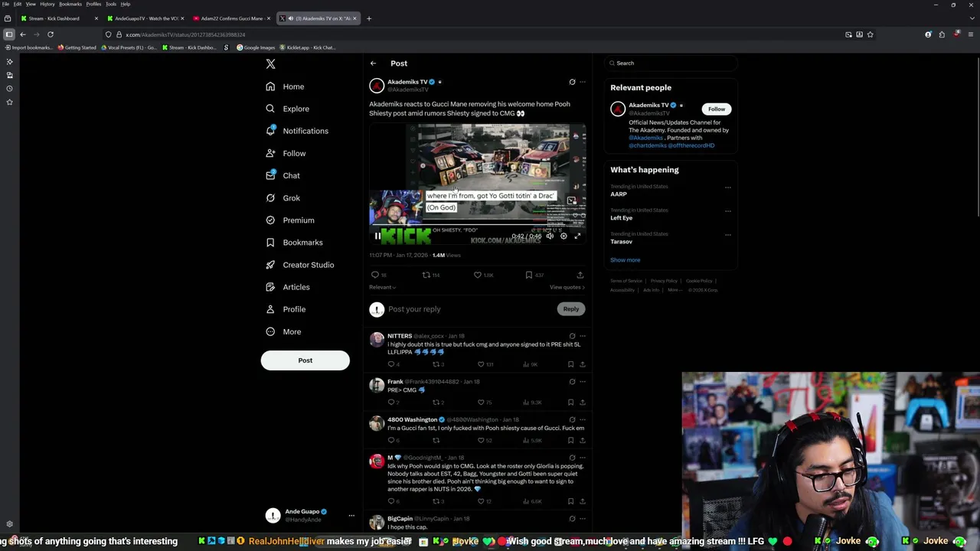
Task: Open more options on Frank's reply
Action: (582, 381)
